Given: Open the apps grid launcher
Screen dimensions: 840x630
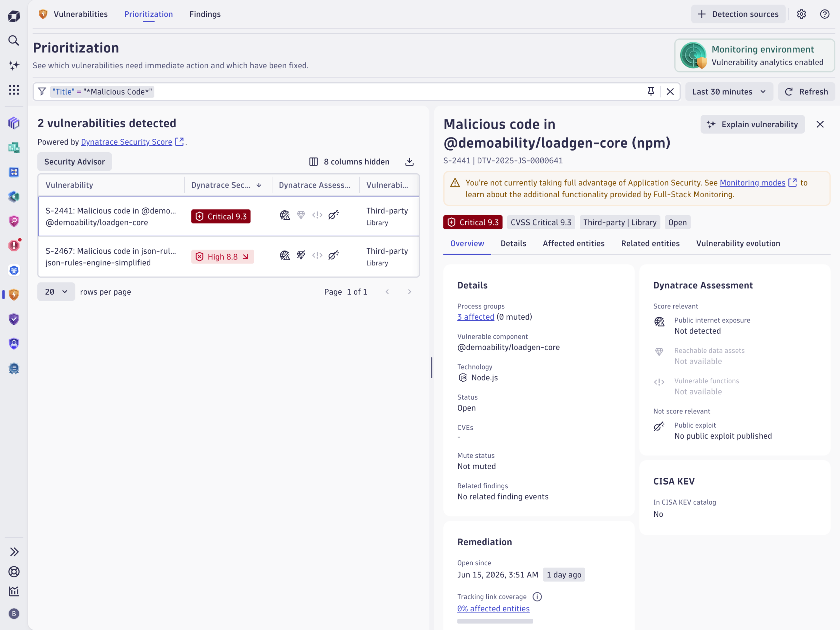Looking at the screenshot, I should pyautogui.click(x=14, y=90).
